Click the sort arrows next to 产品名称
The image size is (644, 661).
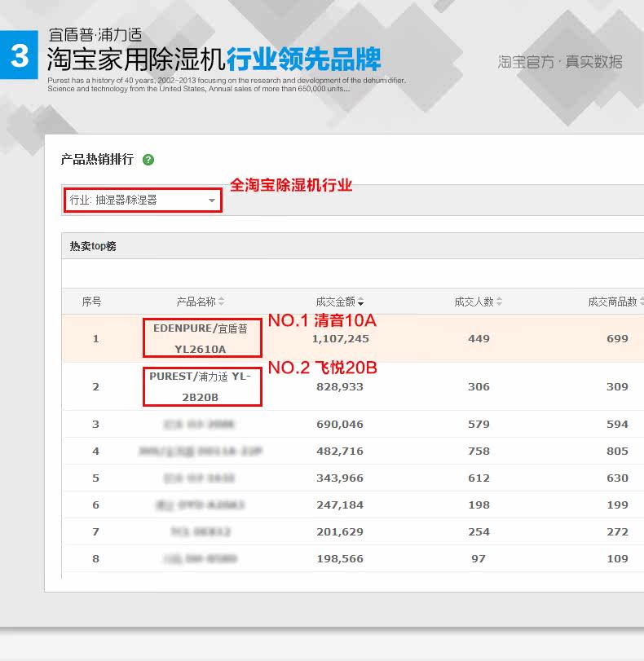click(222, 302)
